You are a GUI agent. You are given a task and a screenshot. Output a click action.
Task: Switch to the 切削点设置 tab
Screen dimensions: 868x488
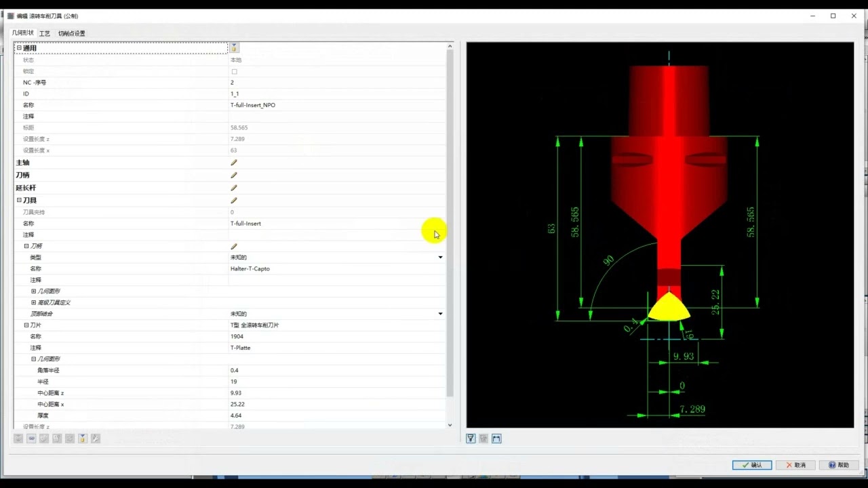coord(71,33)
